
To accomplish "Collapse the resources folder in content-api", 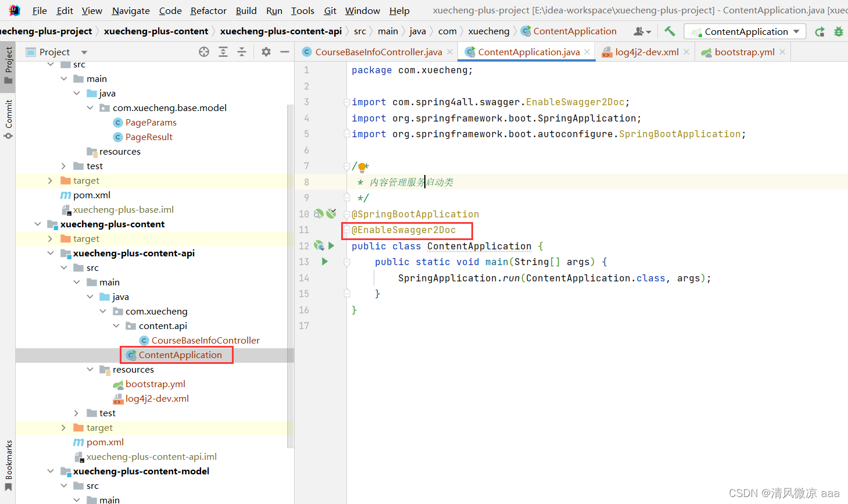I will (90, 369).
